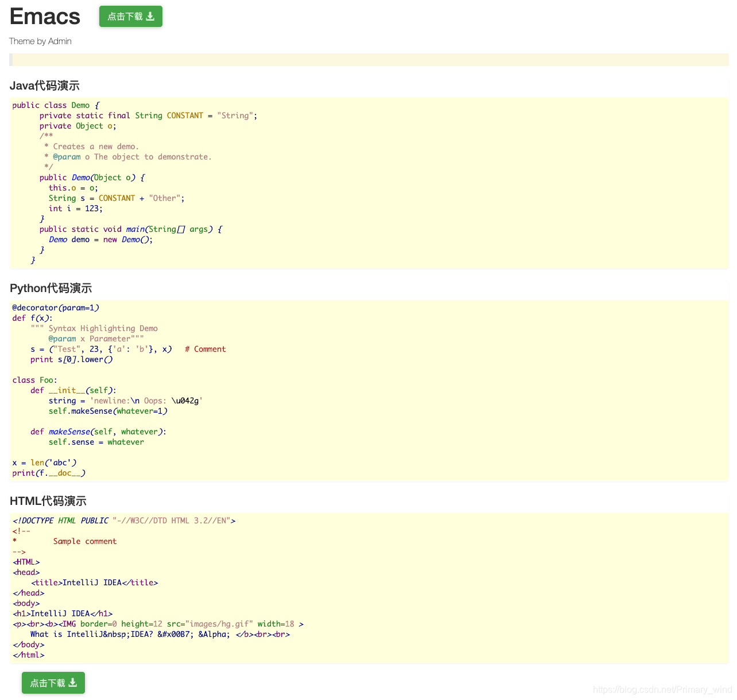Click the 点击下载 button below the HTML code
The width and height of the screenshot is (737, 700).
pos(53,683)
